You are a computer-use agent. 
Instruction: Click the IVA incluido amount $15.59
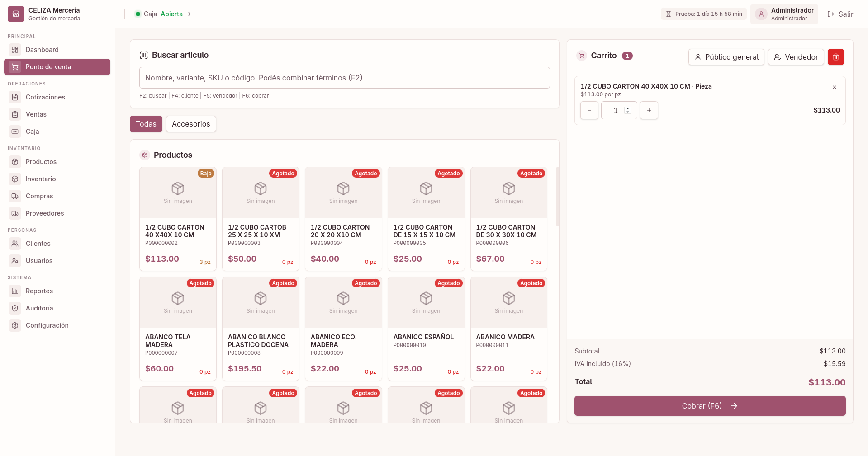click(x=835, y=364)
